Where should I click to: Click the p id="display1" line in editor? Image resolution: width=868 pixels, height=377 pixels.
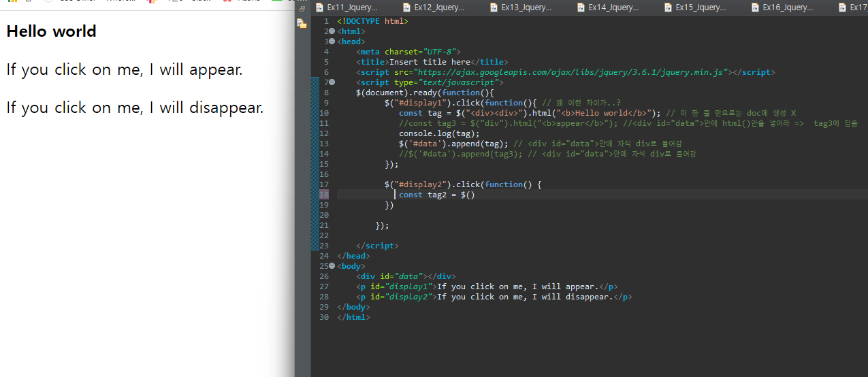click(487, 286)
